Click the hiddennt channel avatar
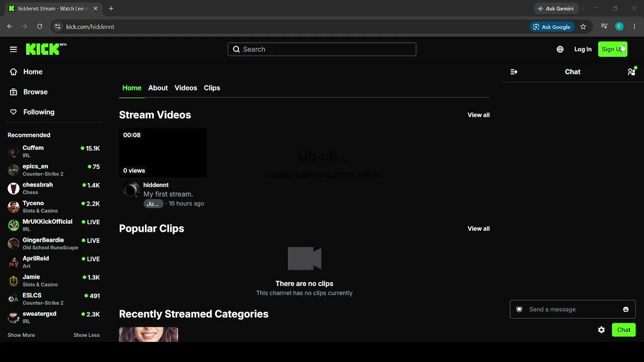This screenshot has width=644, height=362. tap(131, 190)
